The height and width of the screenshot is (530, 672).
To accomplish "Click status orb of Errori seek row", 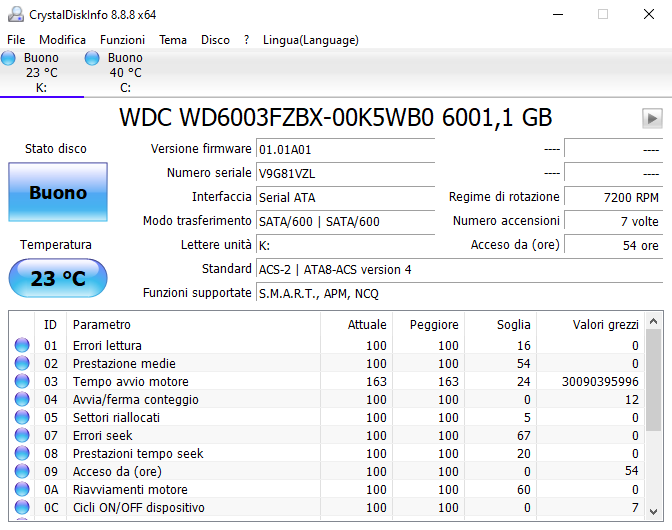I will point(22,435).
